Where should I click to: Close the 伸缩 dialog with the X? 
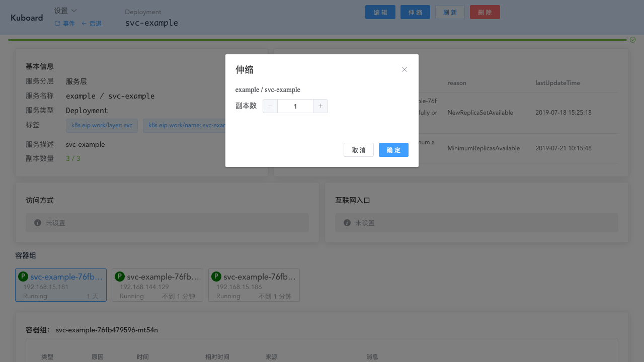[x=405, y=69]
